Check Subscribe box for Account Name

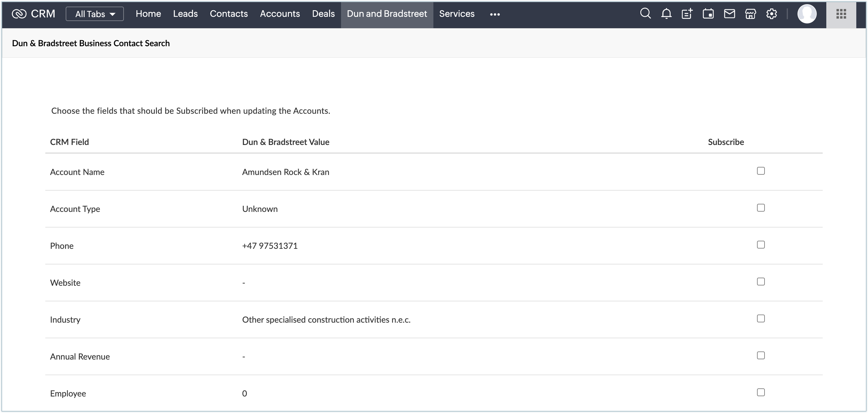tap(761, 171)
